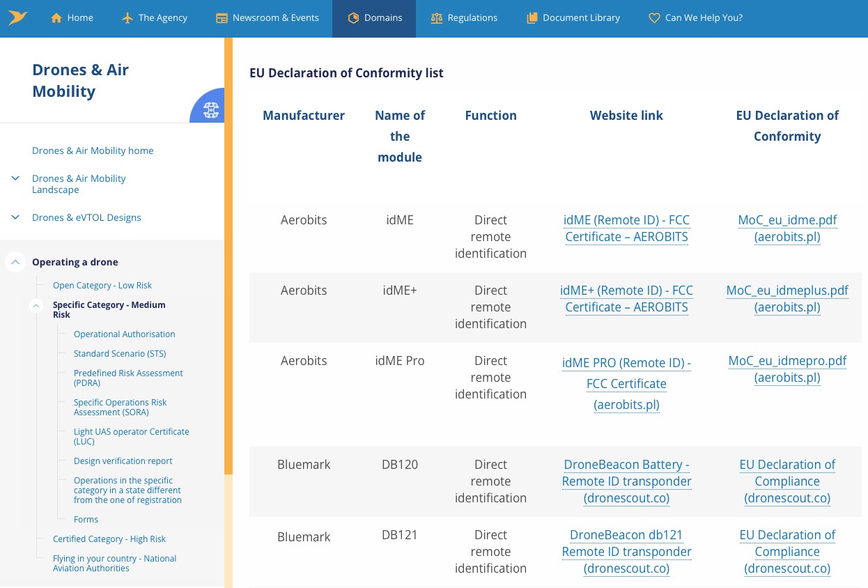Open Operations in a different state page
Screen dimensions: 868x588
tap(127, 490)
